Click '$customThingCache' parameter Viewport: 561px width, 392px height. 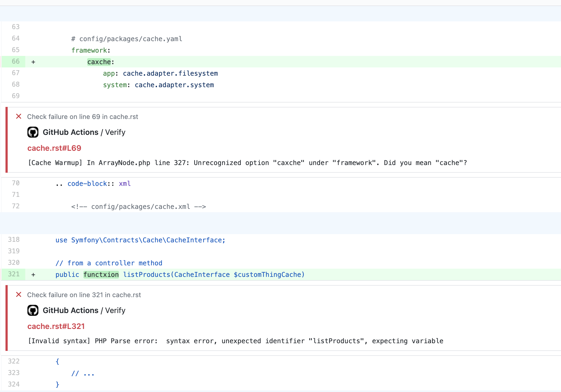point(267,275)
